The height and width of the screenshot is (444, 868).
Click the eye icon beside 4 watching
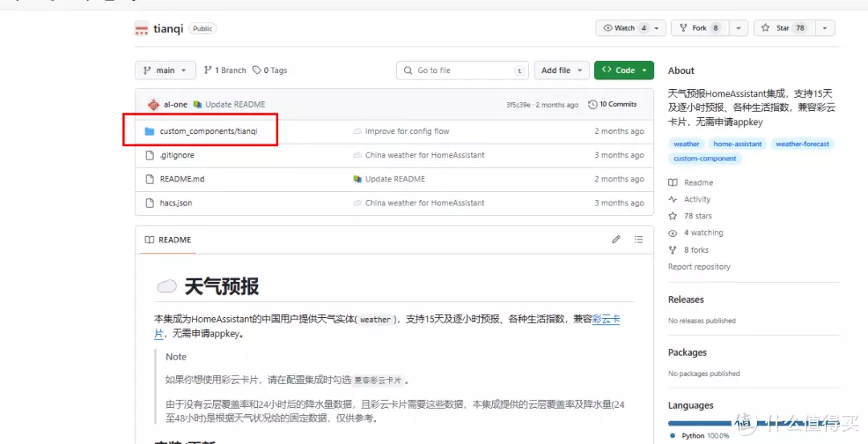click(x=673, y=233)
